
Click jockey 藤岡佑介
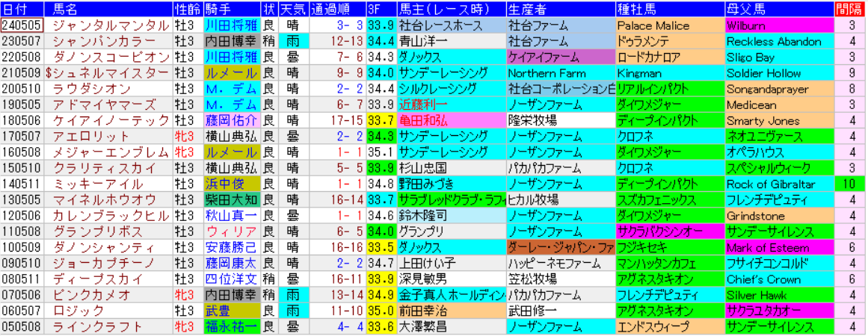point(230,121)
